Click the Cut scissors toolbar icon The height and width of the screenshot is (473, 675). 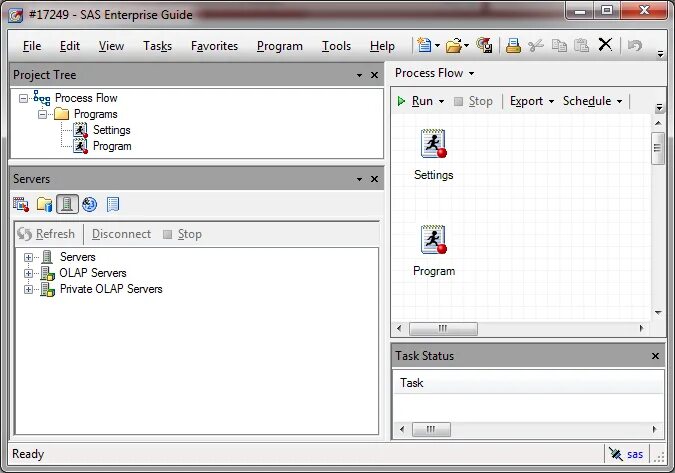point(536,45)
